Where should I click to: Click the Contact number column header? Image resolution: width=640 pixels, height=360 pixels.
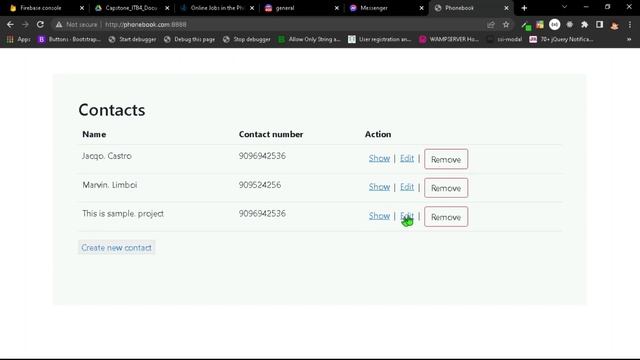[271, 134]
